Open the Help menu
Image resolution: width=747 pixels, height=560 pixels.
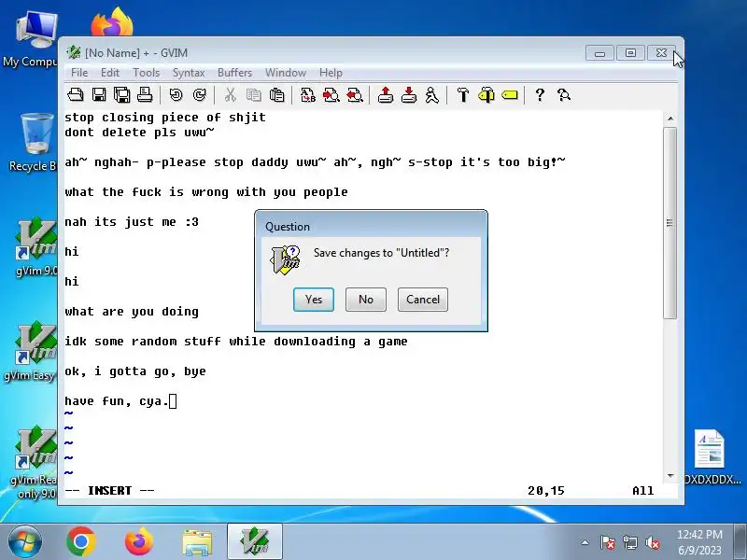[331, 73]
